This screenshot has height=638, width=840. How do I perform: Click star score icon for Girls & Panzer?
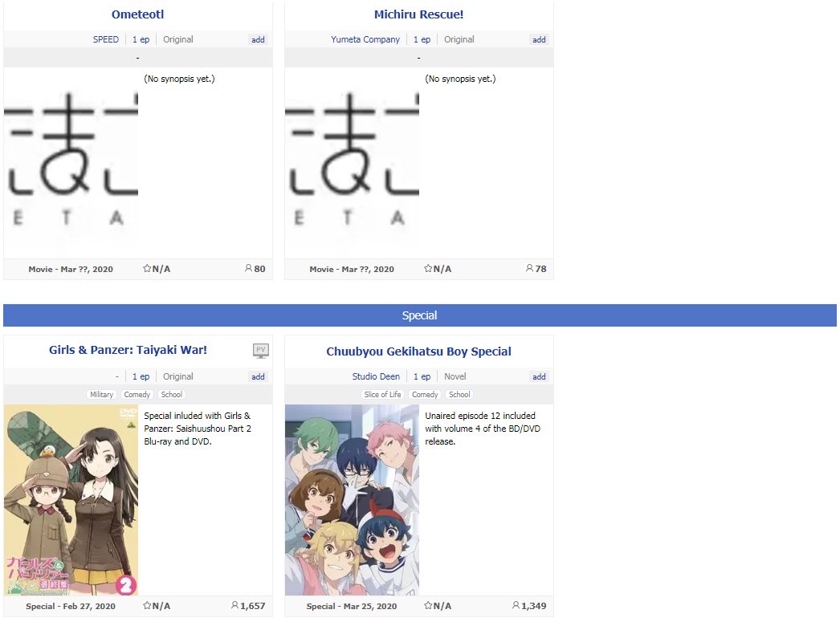click(x=147, y=606)
